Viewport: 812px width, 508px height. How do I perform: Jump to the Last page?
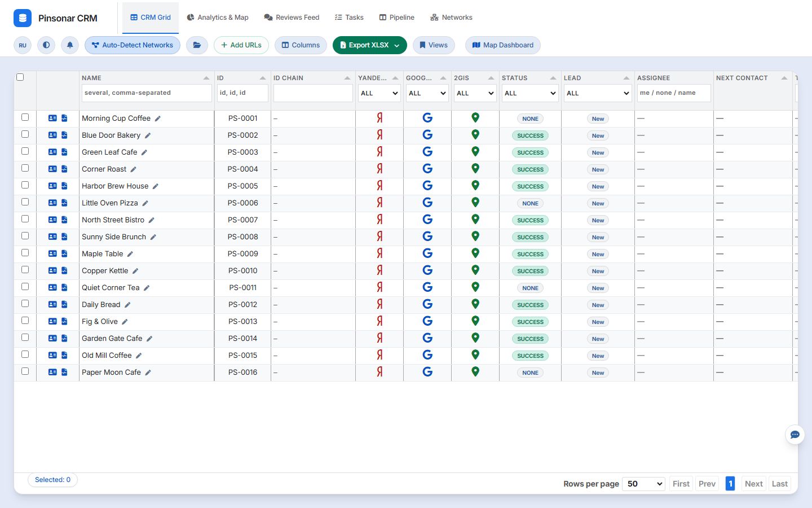pyautogui.click(x=779, y=484)
